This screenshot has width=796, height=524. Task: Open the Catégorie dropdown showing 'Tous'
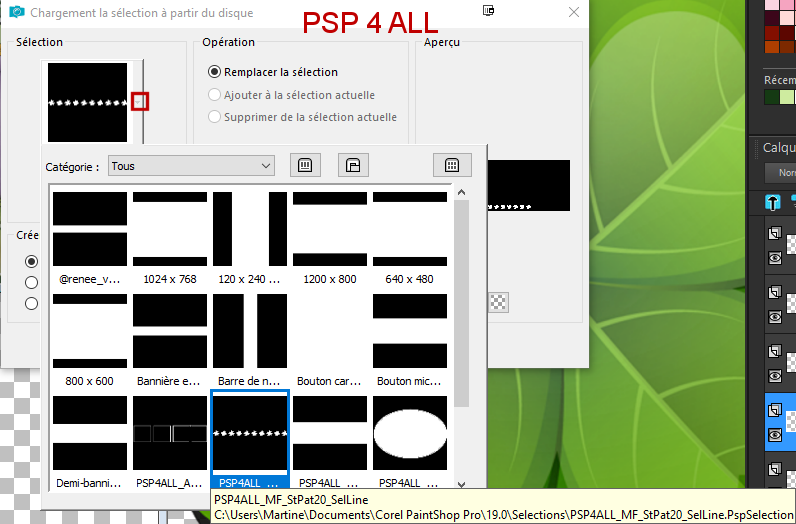(191, 166)
